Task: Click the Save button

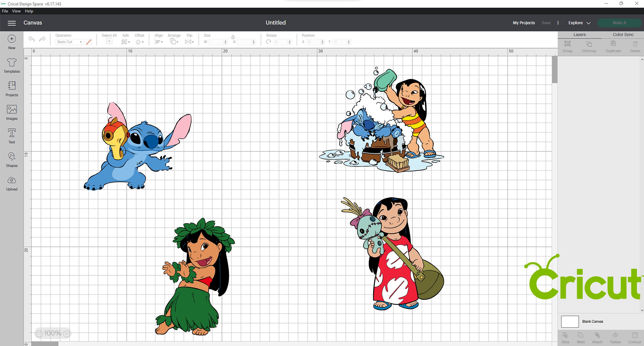Action: [x=546, y=23]
